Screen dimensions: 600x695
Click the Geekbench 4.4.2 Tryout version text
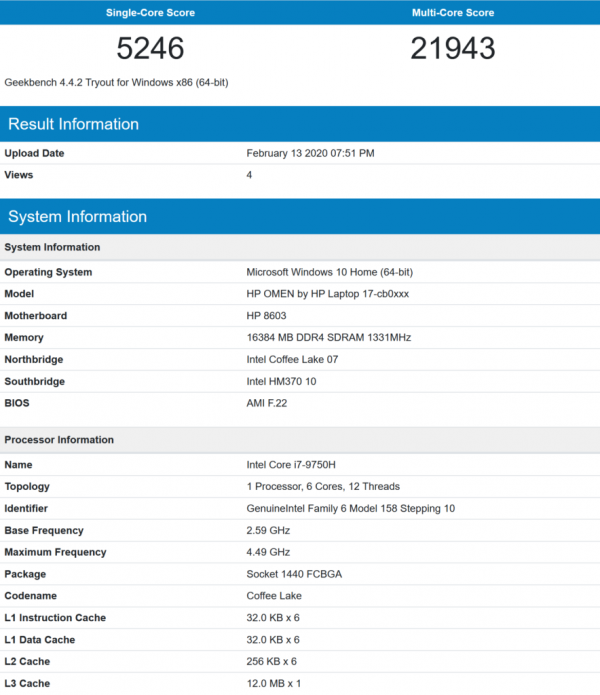click(x=116, y=82)
